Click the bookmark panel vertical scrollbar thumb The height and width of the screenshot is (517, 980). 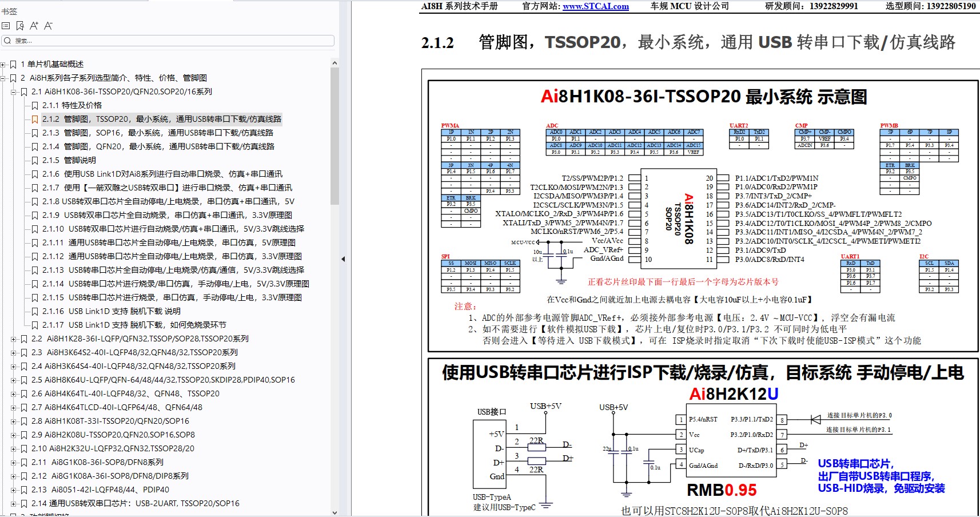point(334,136)
